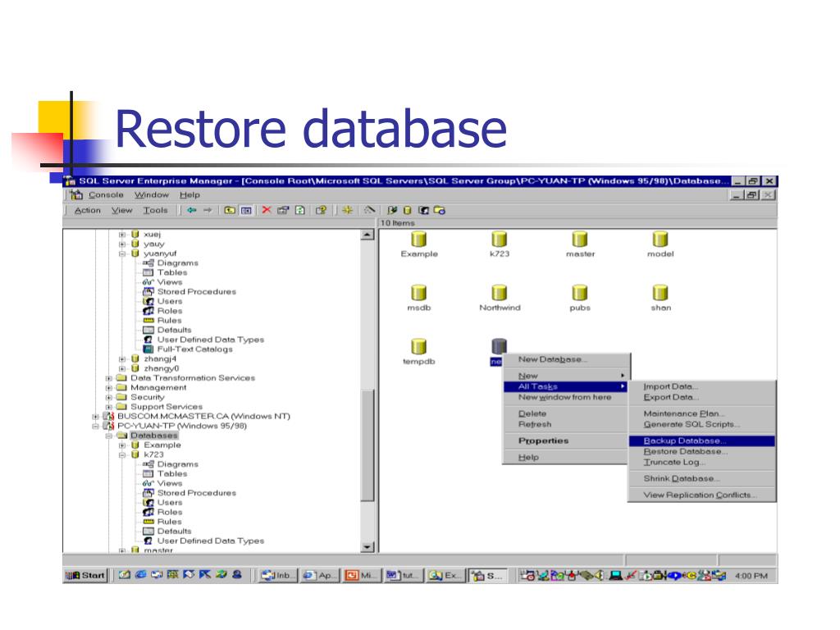Select Support Services tree item
The width and height of the screenshot is (840, 630).
pyautogui.click(x=167, y=407)
